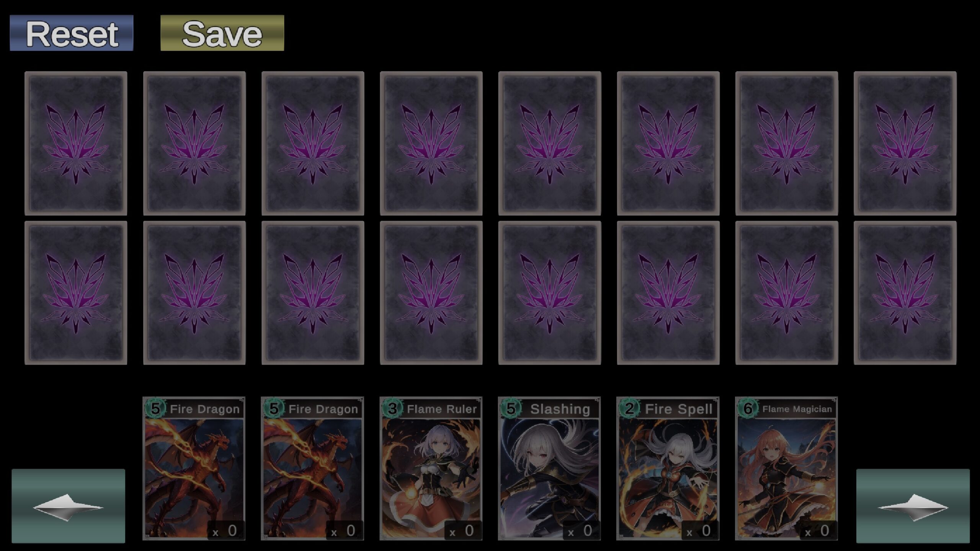980x551 pixels.
Task: Add the Flame Ruler card
Action: (x=431, y=468)
